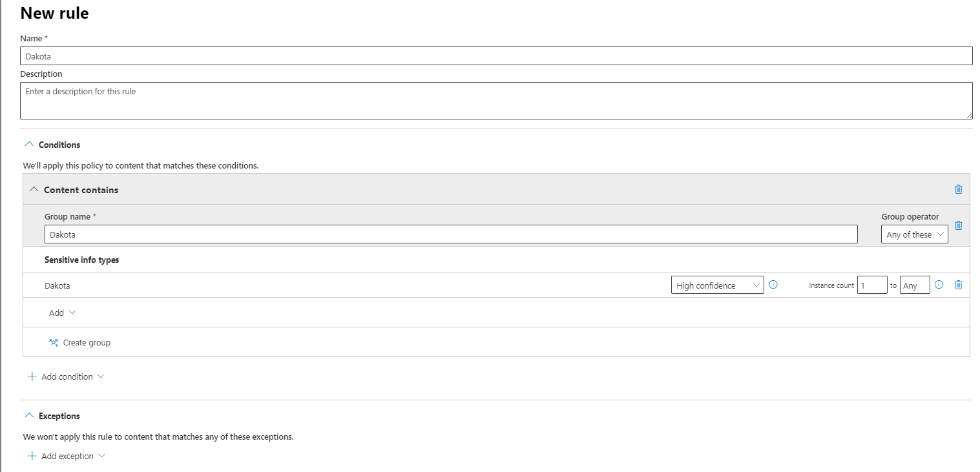Collapse the Conditions section
980x472 pixels.
[x=28, y=145]
